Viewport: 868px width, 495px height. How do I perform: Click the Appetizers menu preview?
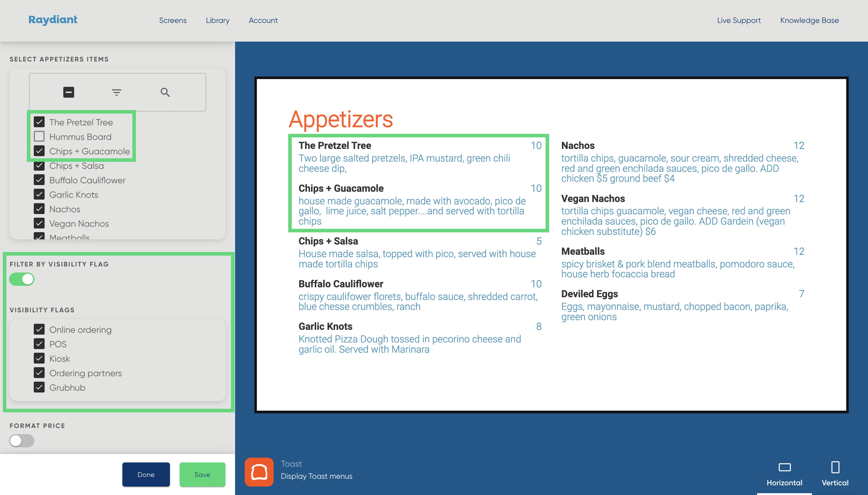(551, 245)
